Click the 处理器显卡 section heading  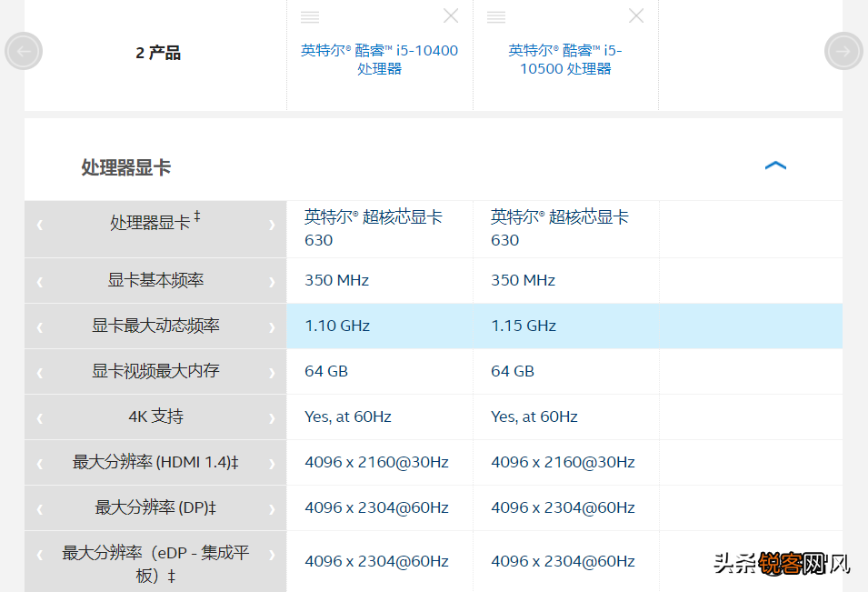tap(126, 167)
